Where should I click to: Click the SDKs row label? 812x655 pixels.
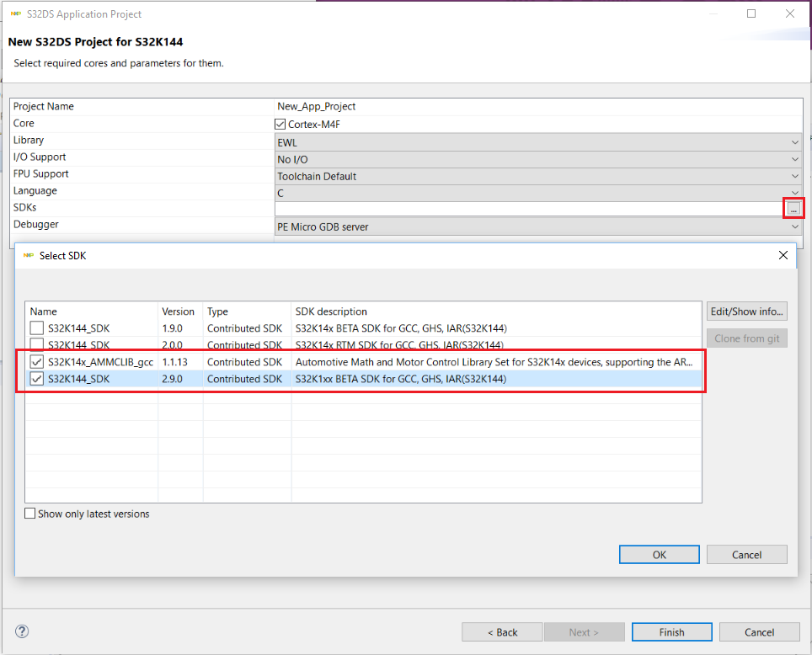25,207
